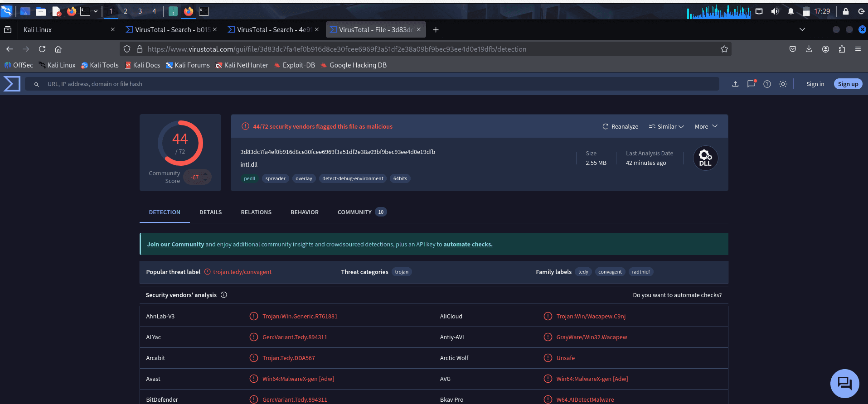Go back to the previous page
The height and width of the screenshot is (404, 868).
coord(10,49)
